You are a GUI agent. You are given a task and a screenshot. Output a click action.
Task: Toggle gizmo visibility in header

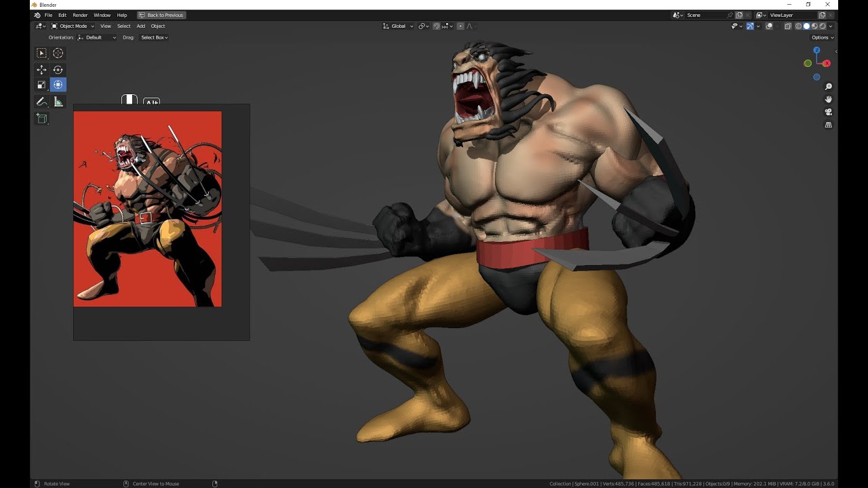750,26
